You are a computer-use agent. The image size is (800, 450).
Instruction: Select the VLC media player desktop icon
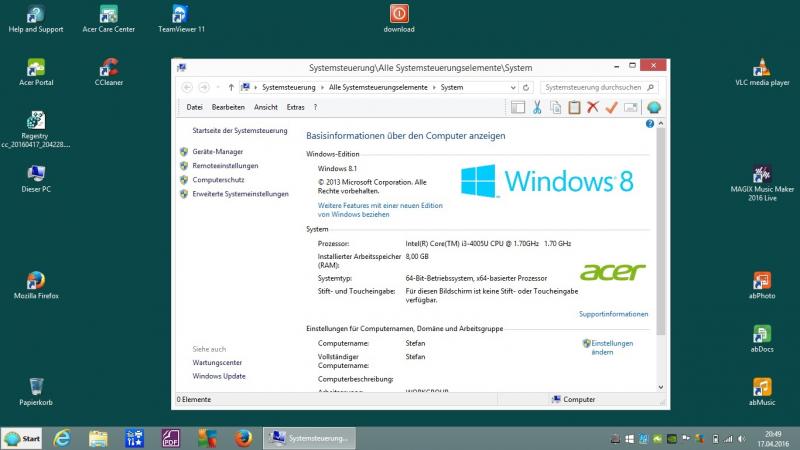pos(762,72)
